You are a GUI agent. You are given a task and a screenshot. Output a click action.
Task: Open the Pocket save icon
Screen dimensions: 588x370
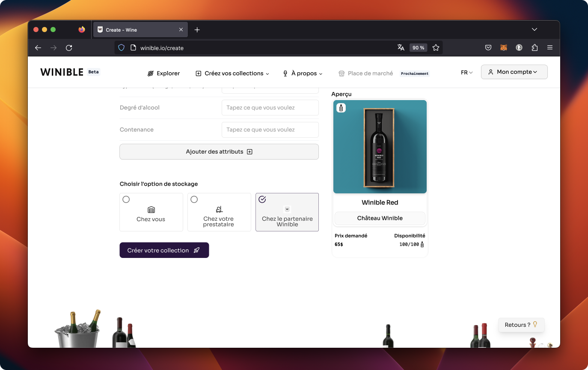tap(488, 48)
